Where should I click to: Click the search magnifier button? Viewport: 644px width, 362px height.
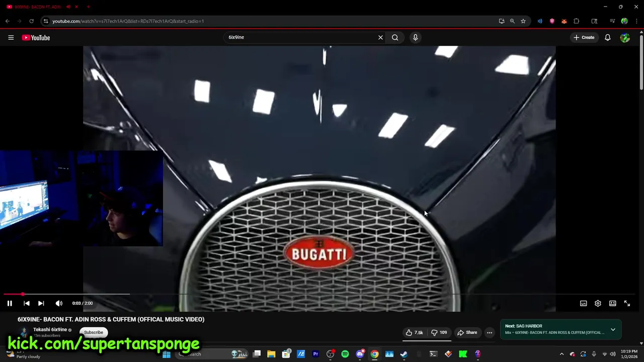coord(395,37)
